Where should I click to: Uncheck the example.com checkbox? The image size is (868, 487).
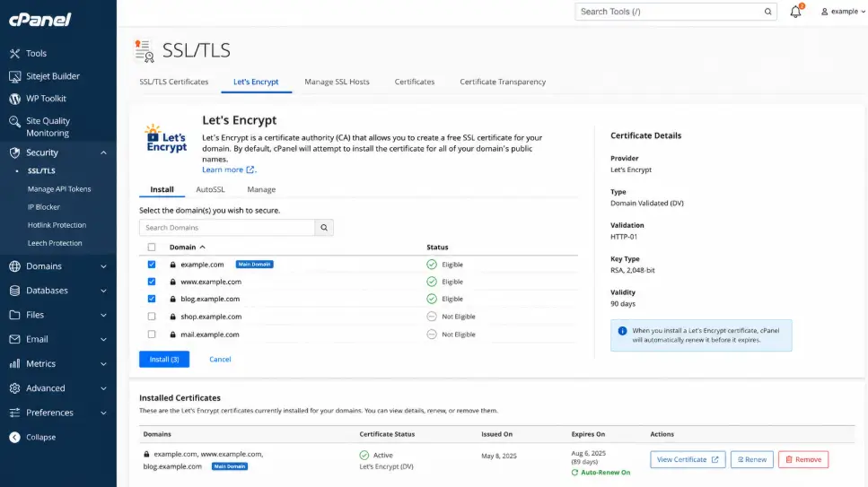coord(152,265)
